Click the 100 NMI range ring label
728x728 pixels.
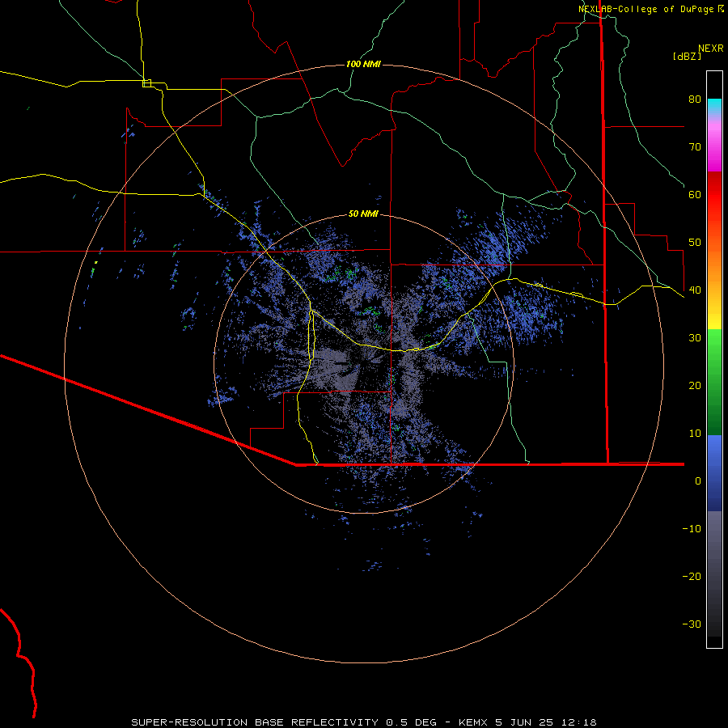(x=363, y=64)
